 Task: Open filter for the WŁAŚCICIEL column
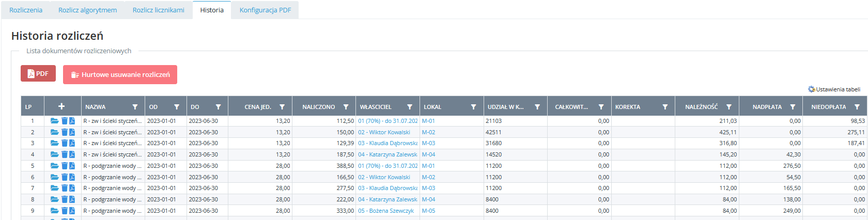(410, 107)
